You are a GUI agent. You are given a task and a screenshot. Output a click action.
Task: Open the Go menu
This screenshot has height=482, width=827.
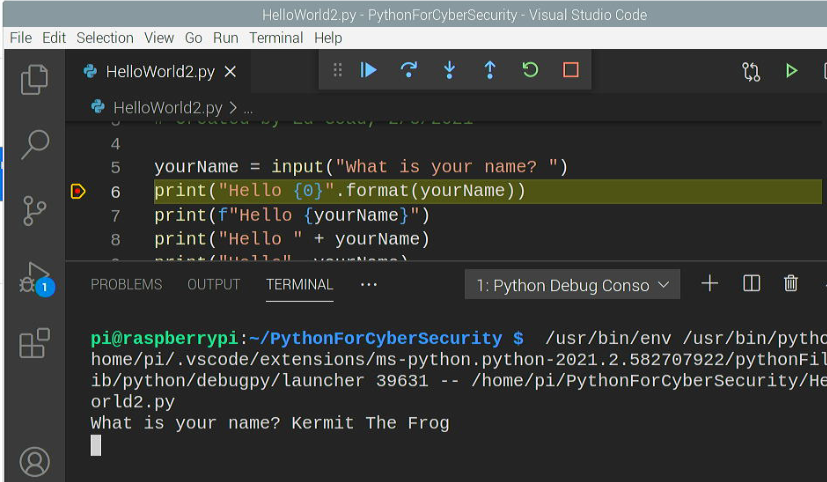(194, 38)
